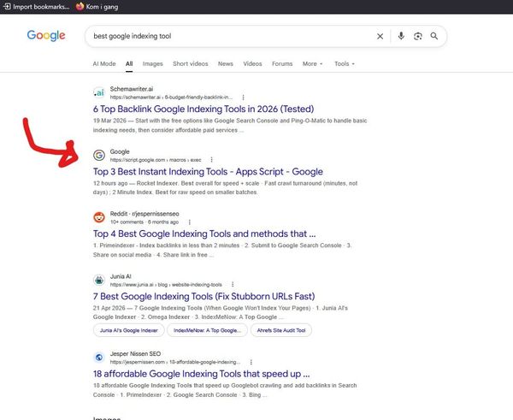The width and height of the screenshot is (513, 420).
Task: Click the Google logo
Action: (46, 35)
